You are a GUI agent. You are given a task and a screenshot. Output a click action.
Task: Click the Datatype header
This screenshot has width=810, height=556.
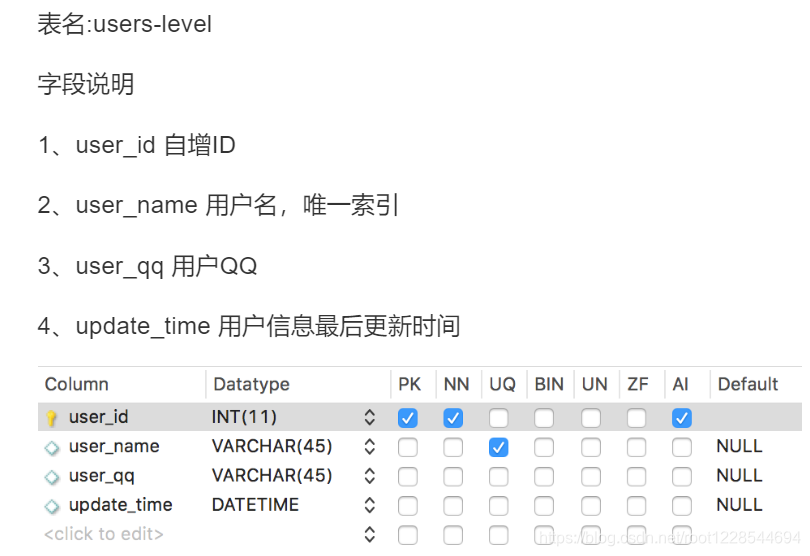[251, 384]
